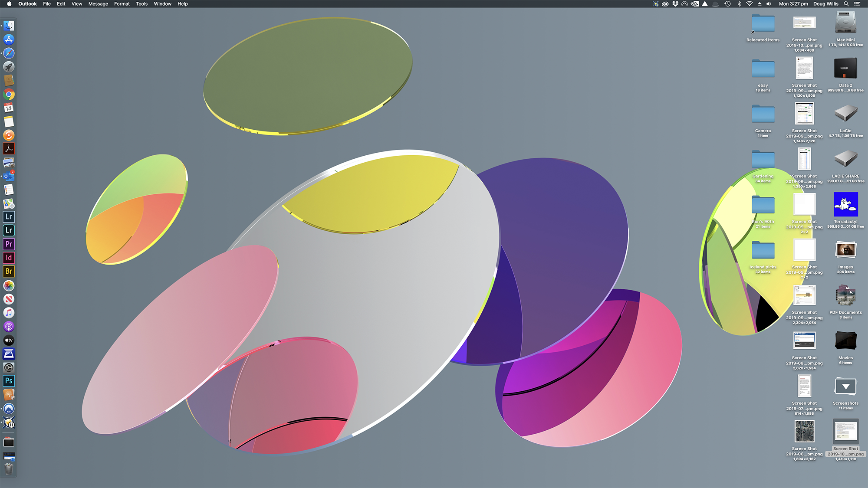Open the Format menu
The image size is (868, 488).
tap(122, 4)
